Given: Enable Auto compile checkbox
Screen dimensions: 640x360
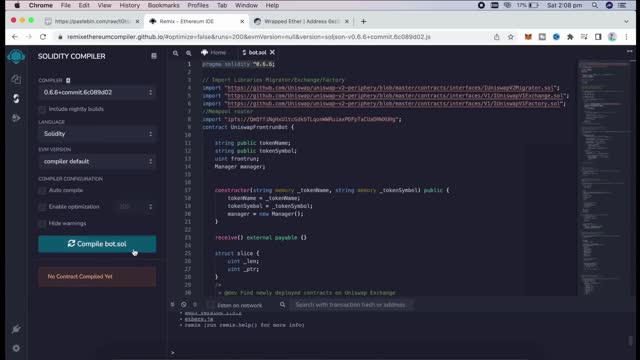Looking at the screenshot, I should pyautogui.click(x=42, y=191).
